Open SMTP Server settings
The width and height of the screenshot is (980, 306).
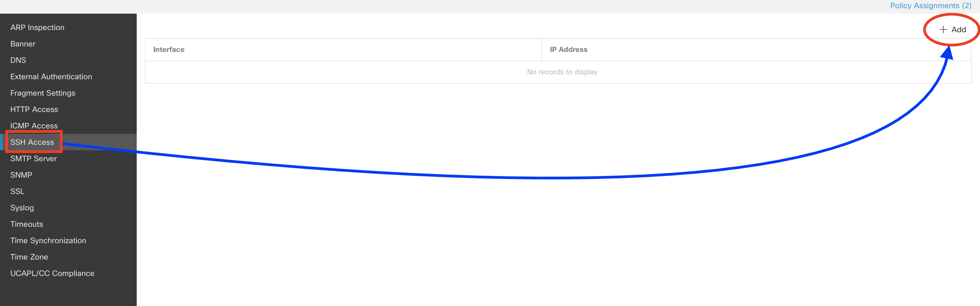33,158
